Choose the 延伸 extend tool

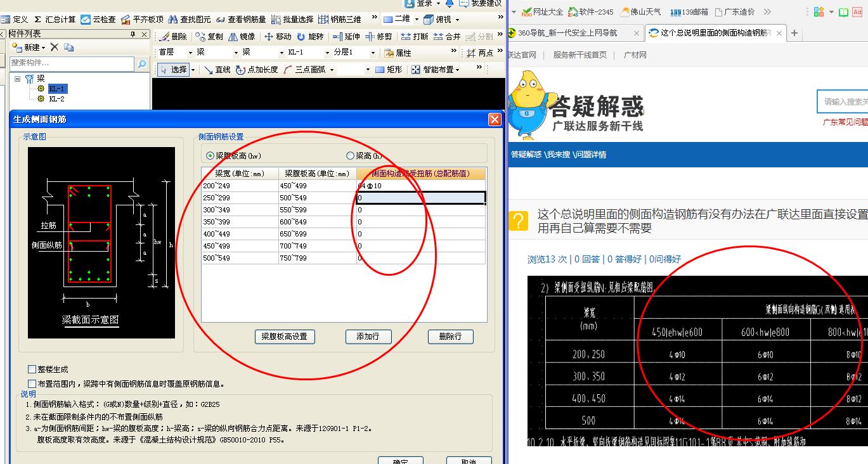point(346,37)
